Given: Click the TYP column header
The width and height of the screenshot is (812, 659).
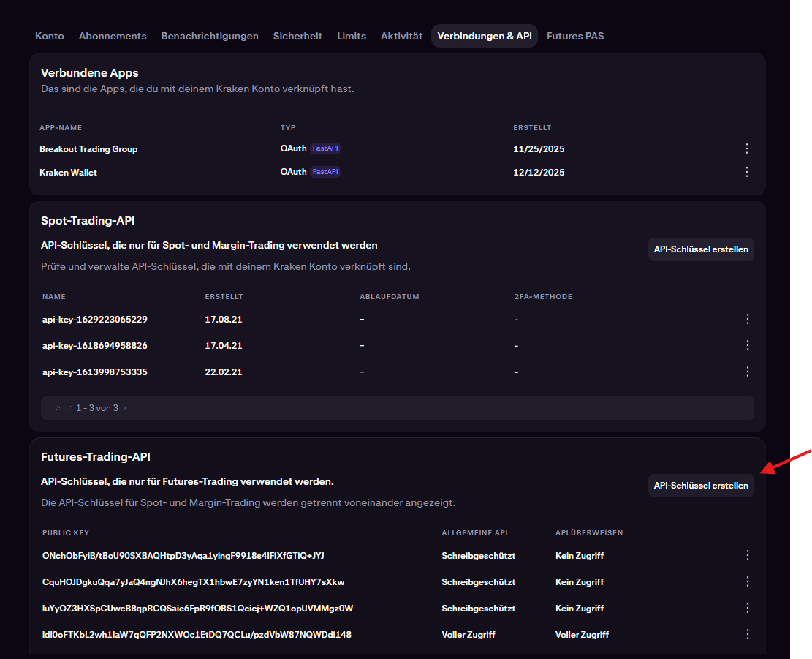Looking at the screenshot, I should tap(288, 128).
